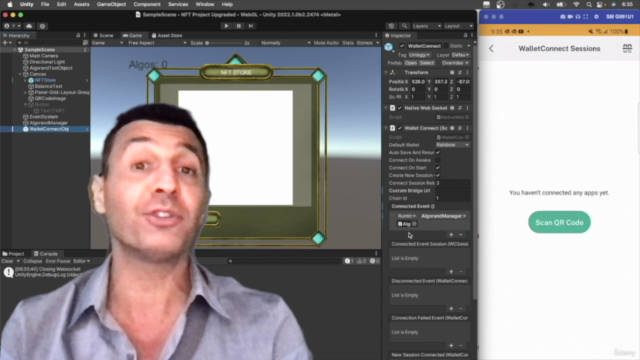Click the Position X input field

[418, 82]
